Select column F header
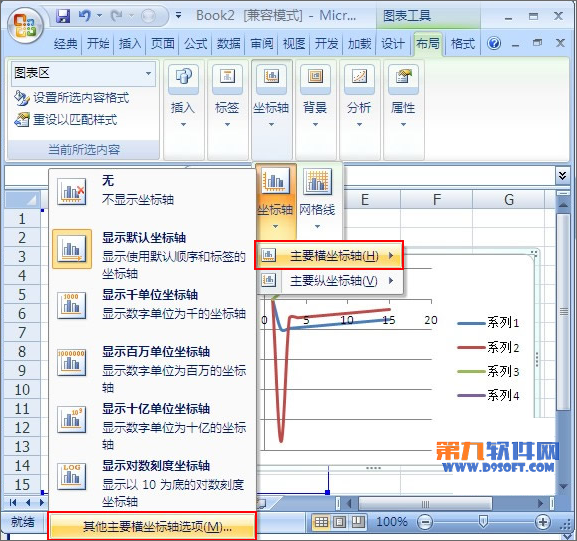 tap(436, 200)
